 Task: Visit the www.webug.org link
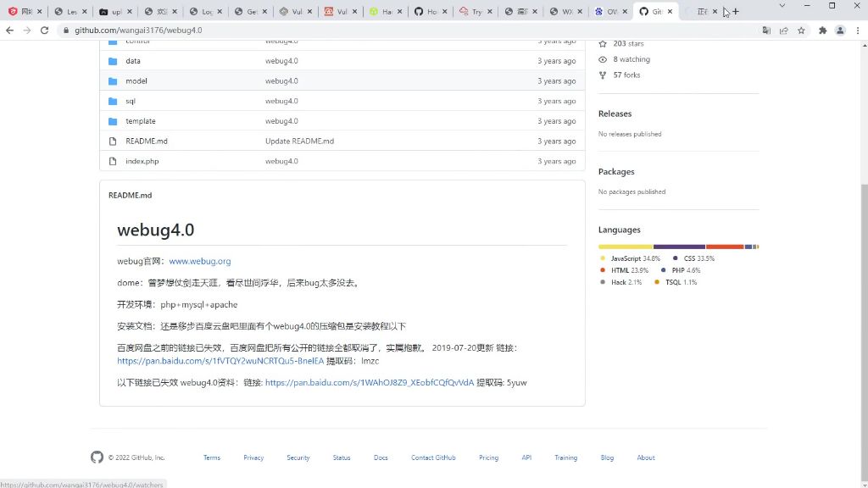[x=200, y=261]
